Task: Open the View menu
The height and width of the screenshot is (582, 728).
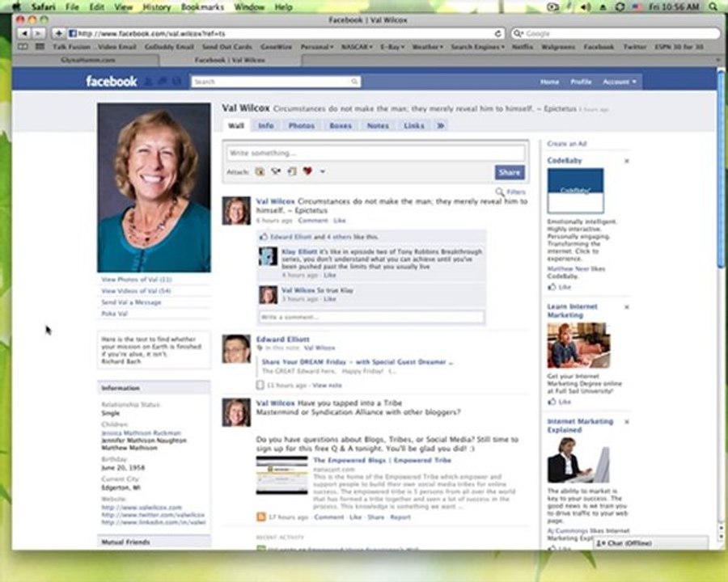Action: (123, 7)
